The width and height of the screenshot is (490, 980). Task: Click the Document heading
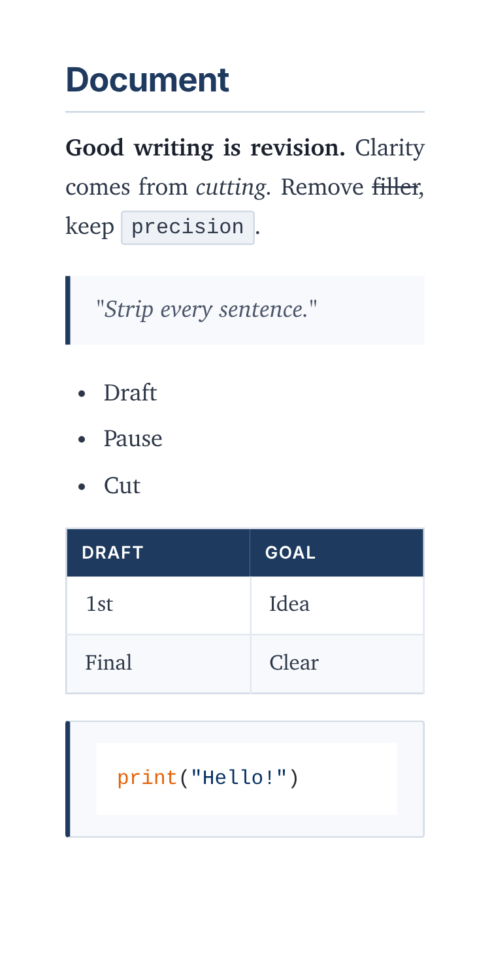point(148,80)
